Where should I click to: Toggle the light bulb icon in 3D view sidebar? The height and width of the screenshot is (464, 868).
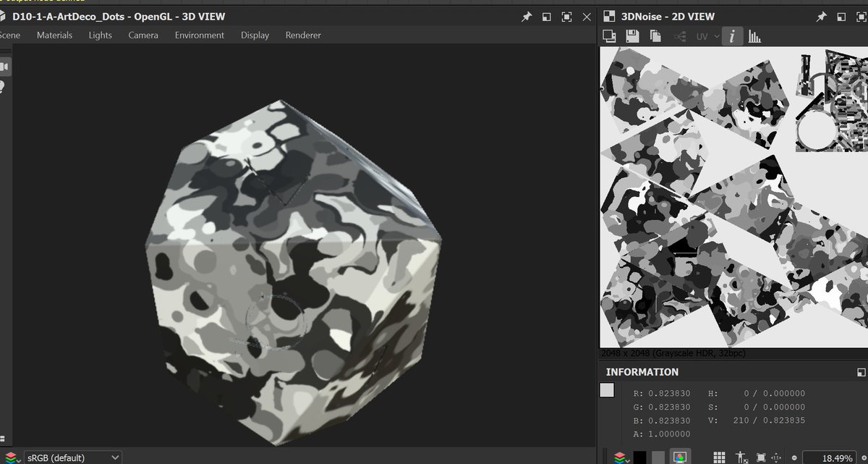pyautogui.click(x=3, y=86)
